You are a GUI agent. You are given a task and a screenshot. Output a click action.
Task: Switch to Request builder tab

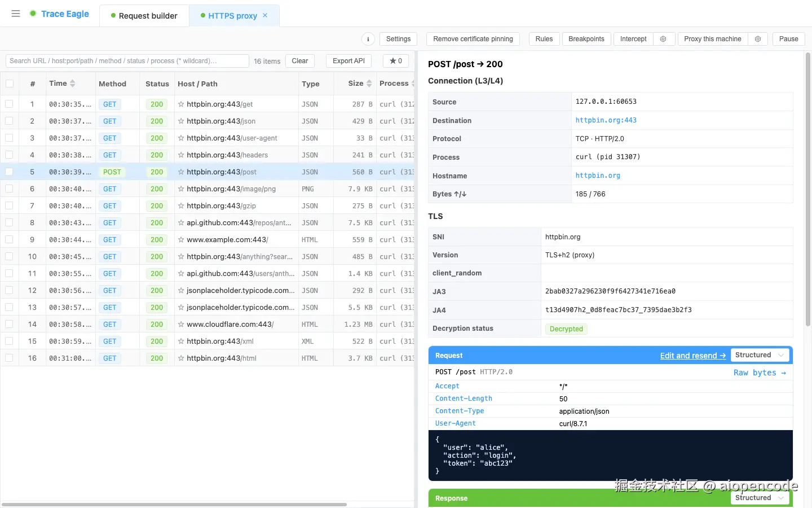pyautogui.click(x=144, y=16)
